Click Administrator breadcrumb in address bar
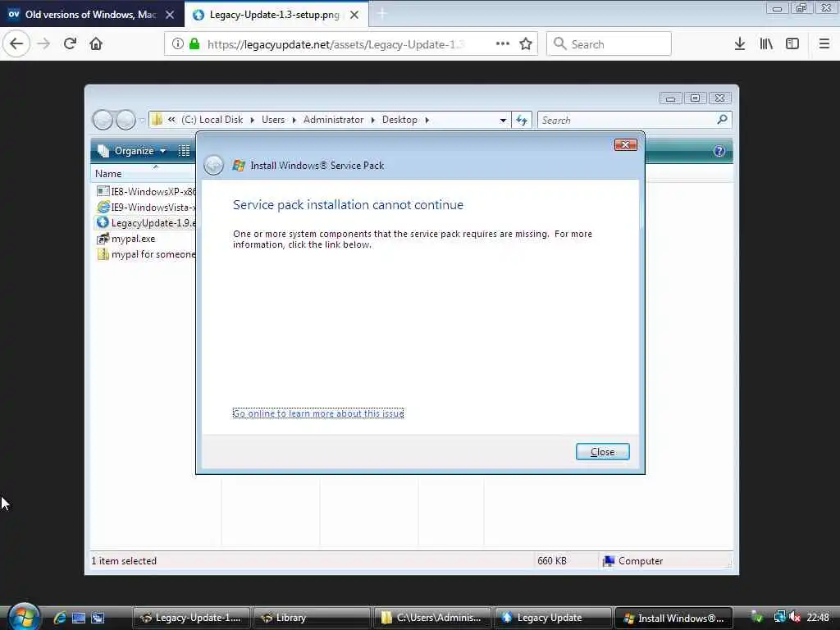This screenshot has width=840, height=630. 333,120
